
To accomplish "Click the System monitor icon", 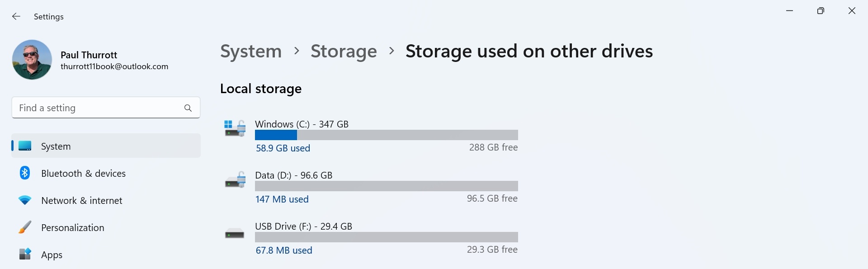I will pyautogui.click(x=25, y=146).
